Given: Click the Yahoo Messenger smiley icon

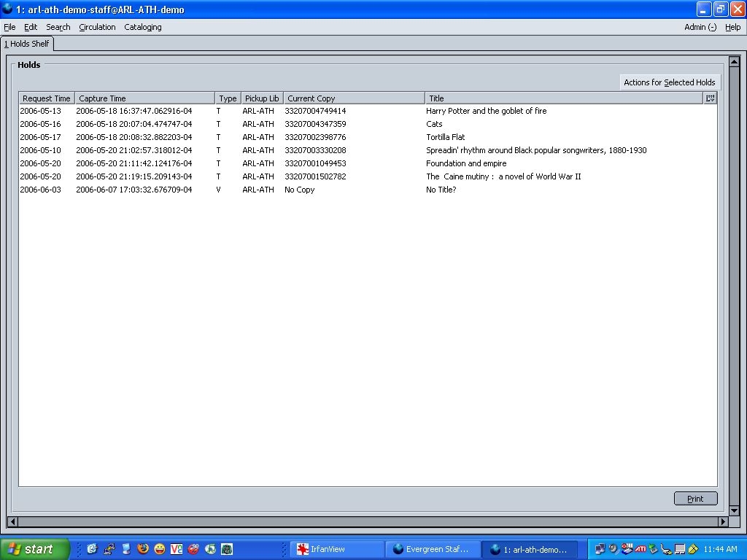Looking at the screenshot, I should point(159,549).
